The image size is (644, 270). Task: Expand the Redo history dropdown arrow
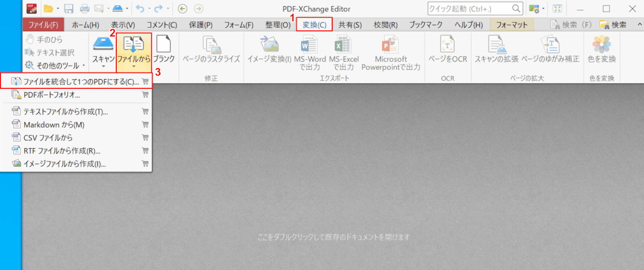[168, 8]
